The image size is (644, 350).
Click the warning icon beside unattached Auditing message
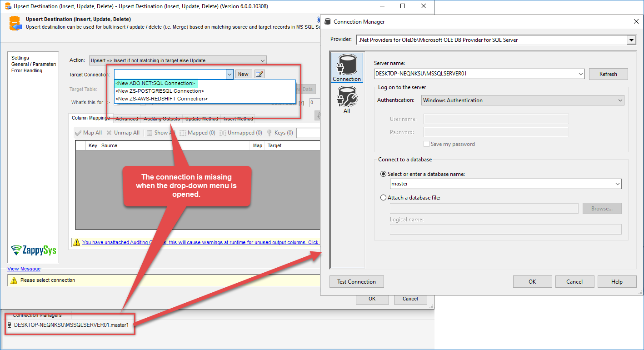click(x=76, y=243)
